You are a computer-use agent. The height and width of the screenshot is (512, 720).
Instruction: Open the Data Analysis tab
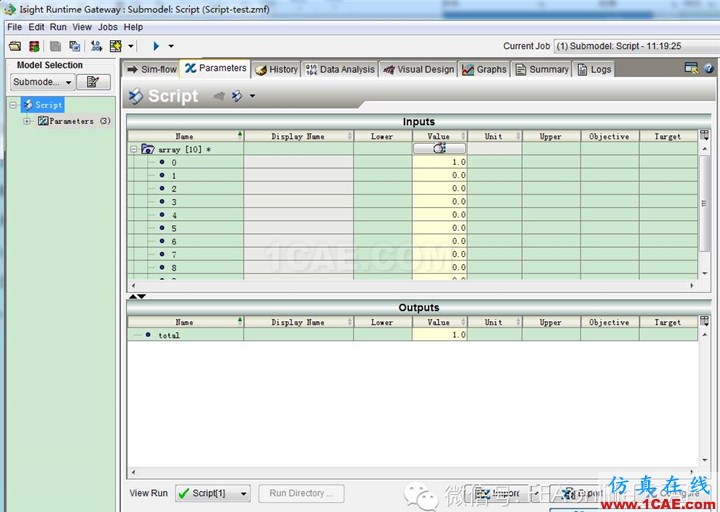340,69
